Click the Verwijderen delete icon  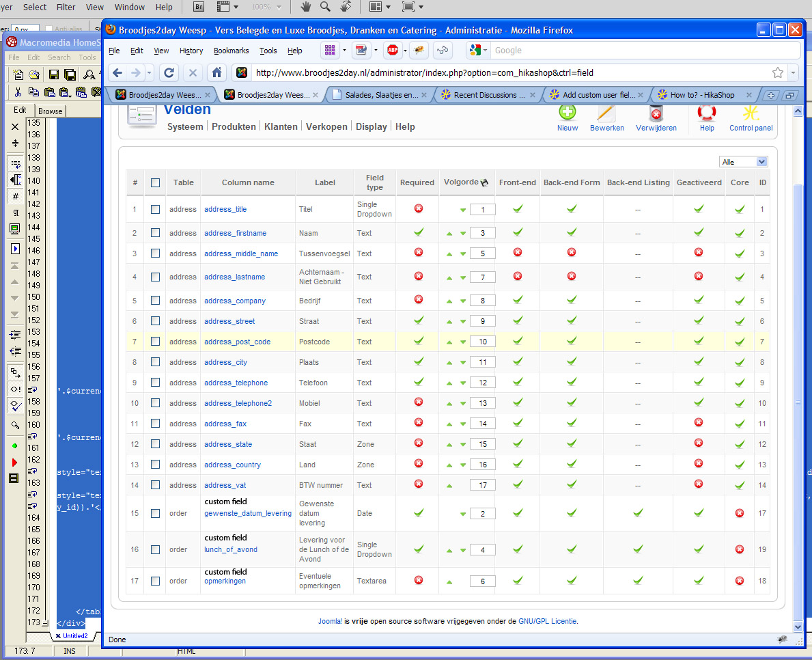point(656,114)
